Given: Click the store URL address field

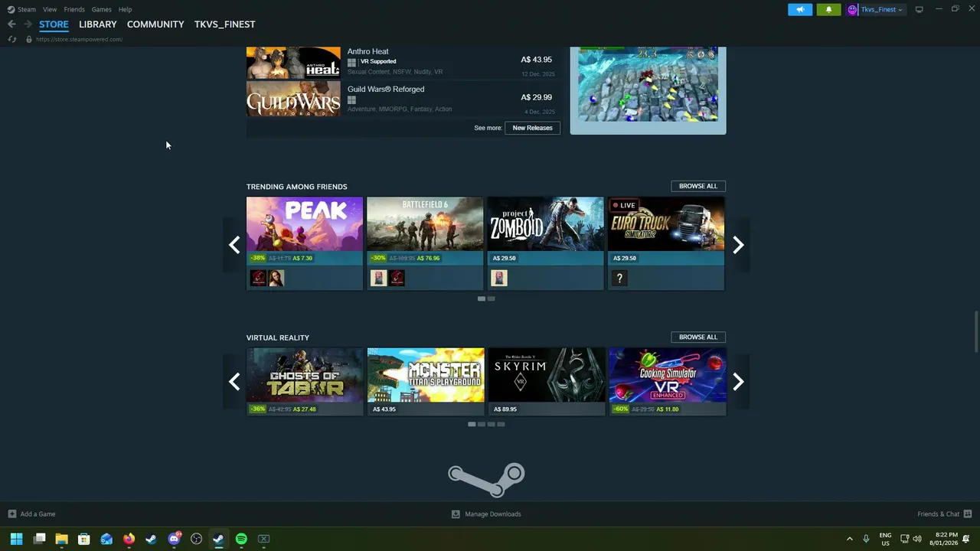Looking at the screenshot, I should click(80, 39).
